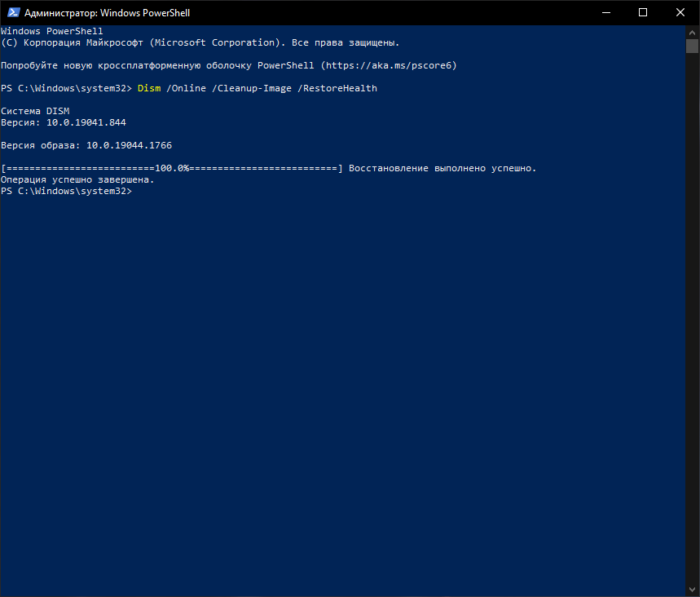Click the 'Версия образа: 10.0.19044.1766' line
Screen dimensions: 700x597
pyautogui.click(x=86, y=145)
